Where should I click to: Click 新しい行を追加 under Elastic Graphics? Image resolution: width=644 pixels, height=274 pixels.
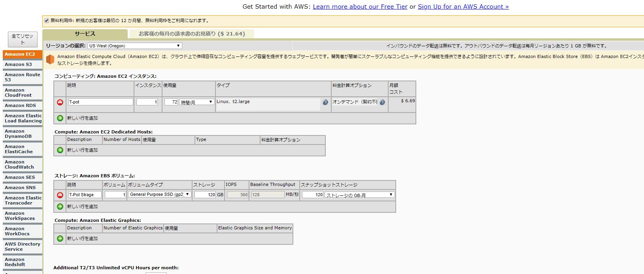(82, 238)
